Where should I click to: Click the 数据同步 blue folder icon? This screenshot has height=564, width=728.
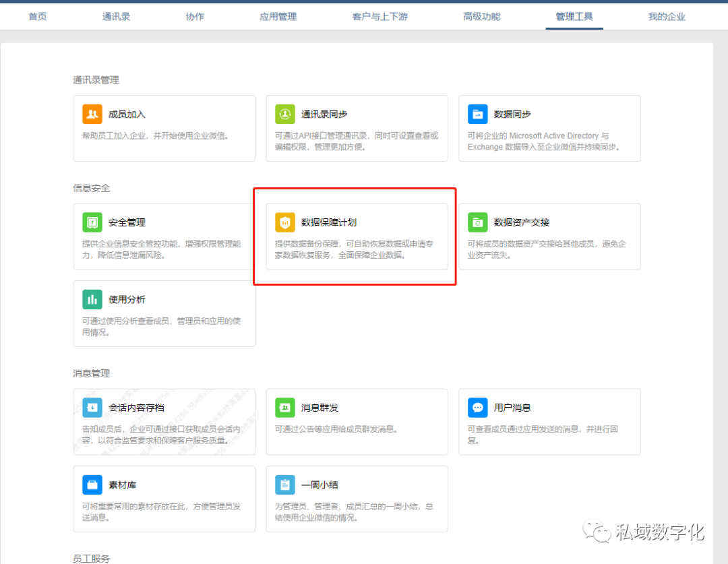[478, 114]
